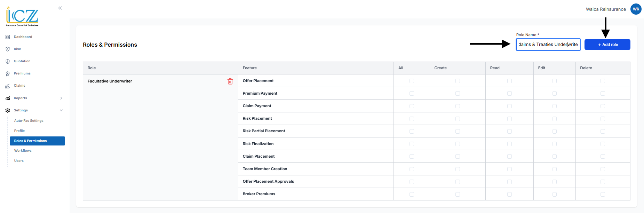
Task: Click the Claims icon in sidebar
Action: pos(8,86)
